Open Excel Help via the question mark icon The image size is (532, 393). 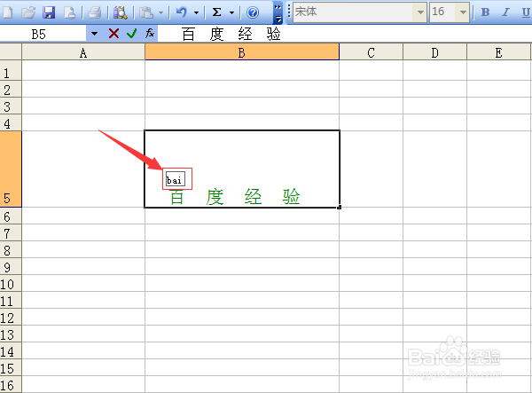(x=253, y=12)
